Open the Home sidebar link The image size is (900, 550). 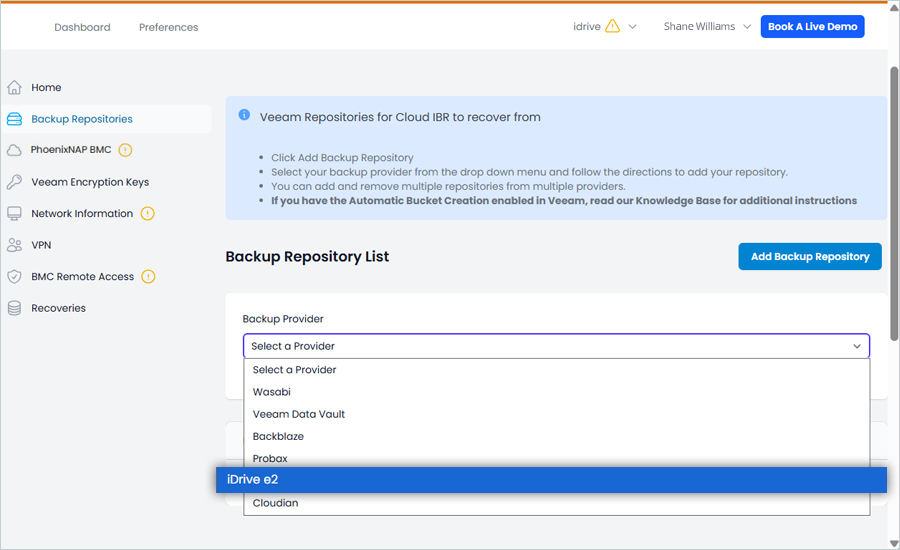(46, 87)
